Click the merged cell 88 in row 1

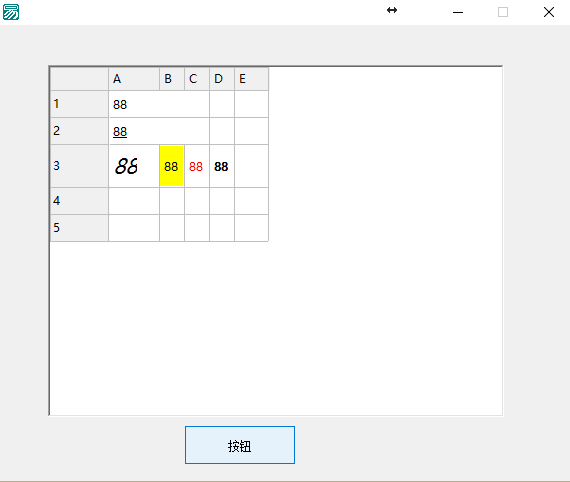click(159, 104)
